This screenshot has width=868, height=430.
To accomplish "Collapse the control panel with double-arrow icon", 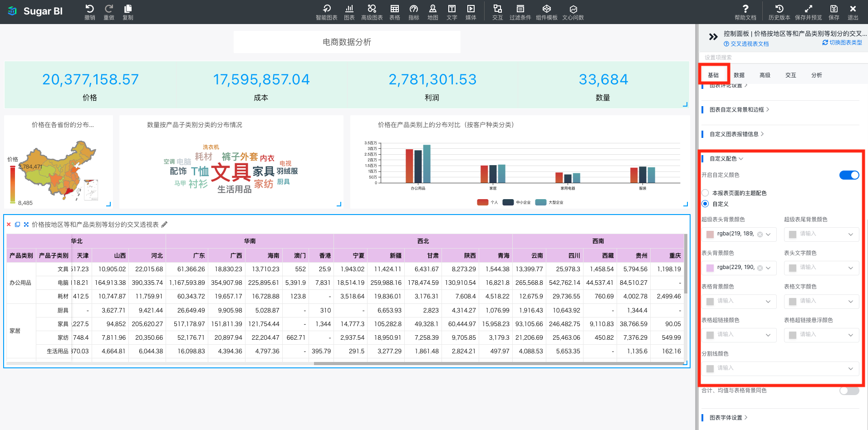I will 713,37.
